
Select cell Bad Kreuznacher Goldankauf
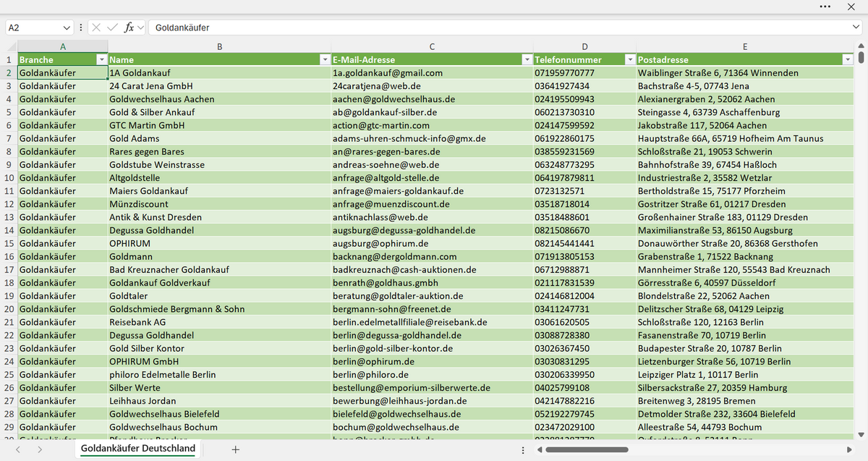219,270
